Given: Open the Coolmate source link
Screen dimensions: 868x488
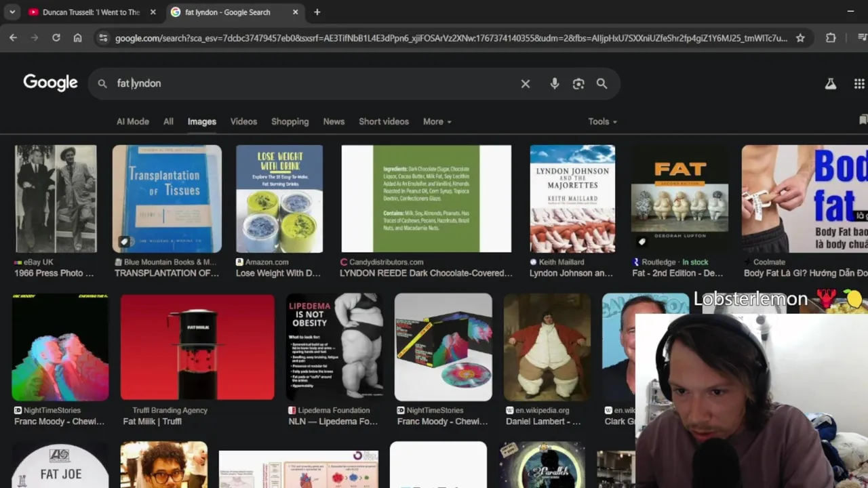Looking at the screenshot, I should [x=764, y=262].
